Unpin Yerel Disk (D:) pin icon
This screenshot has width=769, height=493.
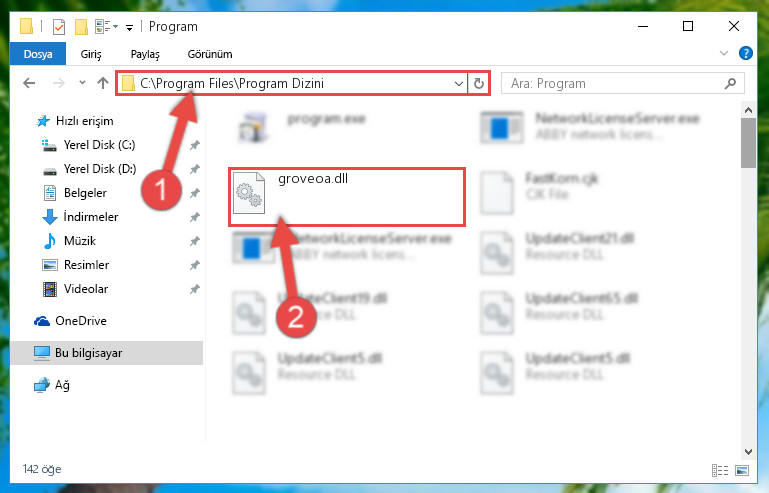pyautogui.click(x=195, y=169)
